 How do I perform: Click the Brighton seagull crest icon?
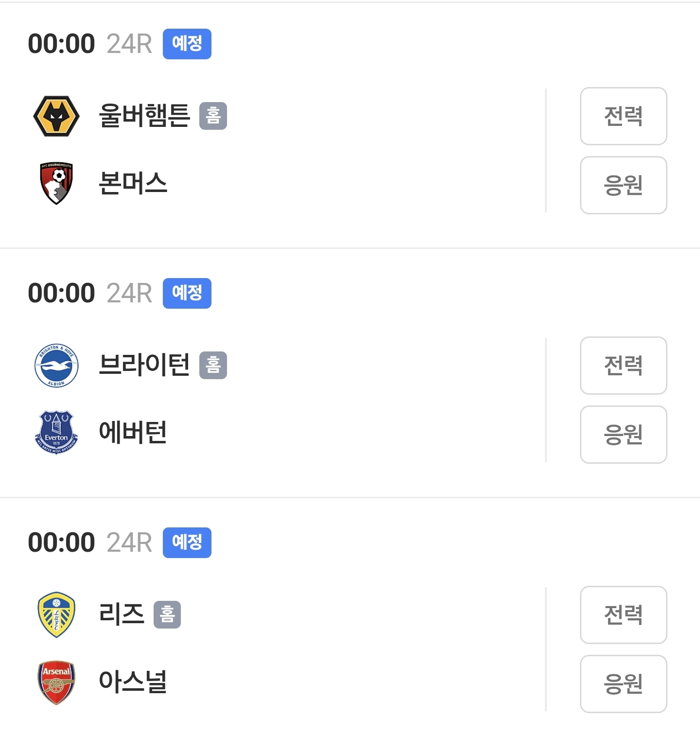pos(56,366)
